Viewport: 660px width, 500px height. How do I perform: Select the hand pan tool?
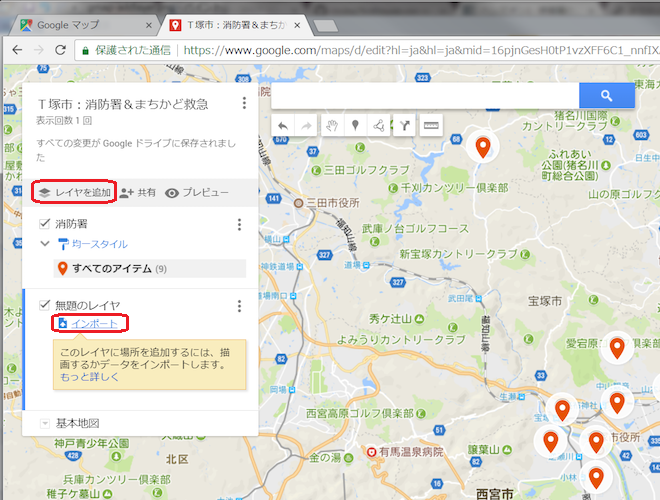(332, 125)
